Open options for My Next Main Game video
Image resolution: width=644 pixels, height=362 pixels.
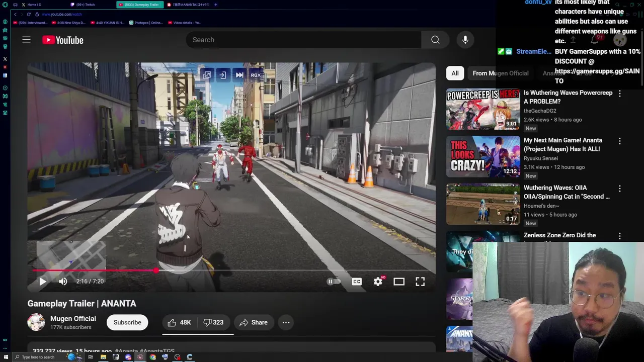pos(620,141)
